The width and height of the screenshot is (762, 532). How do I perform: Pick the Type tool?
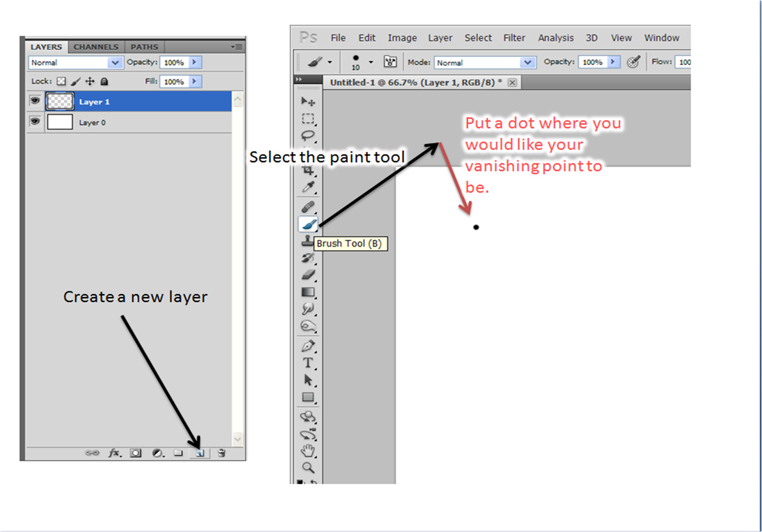pos(307,363)
